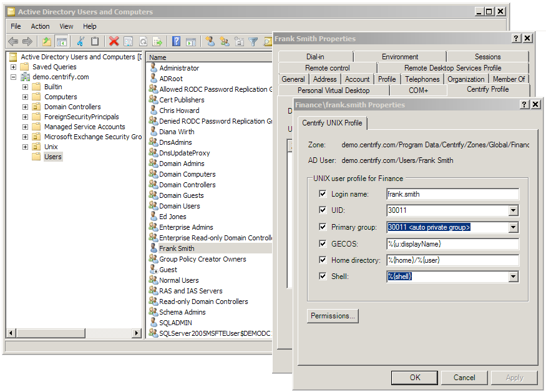Open the File menu
This screenshot has height=392, width=546.
click(x=16, y=26)
